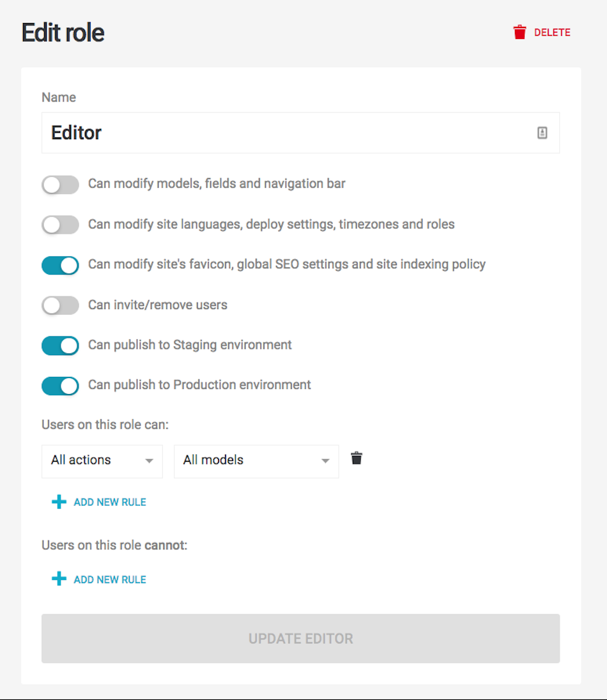
Task: Click the contact card icon in Name field
Action: [x=542, y=133]
